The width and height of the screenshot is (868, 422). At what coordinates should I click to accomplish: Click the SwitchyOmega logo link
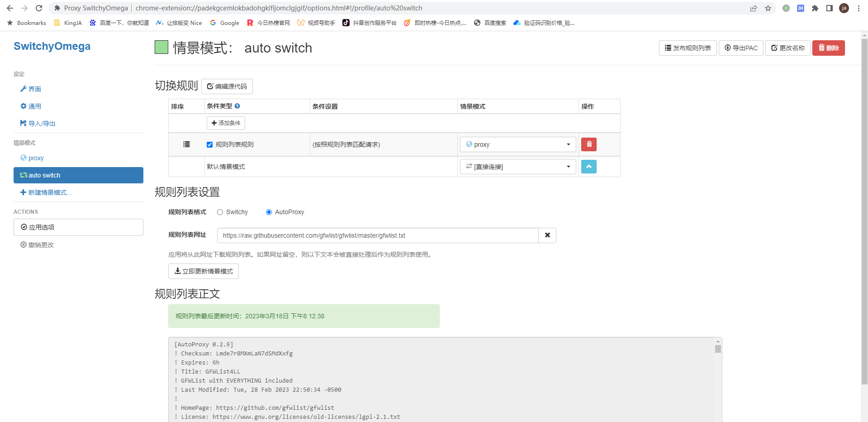click(52, 46)
